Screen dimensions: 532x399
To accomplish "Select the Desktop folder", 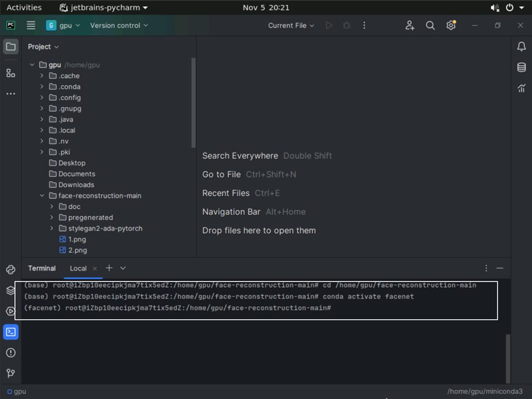I will click(x=67, y=163).
